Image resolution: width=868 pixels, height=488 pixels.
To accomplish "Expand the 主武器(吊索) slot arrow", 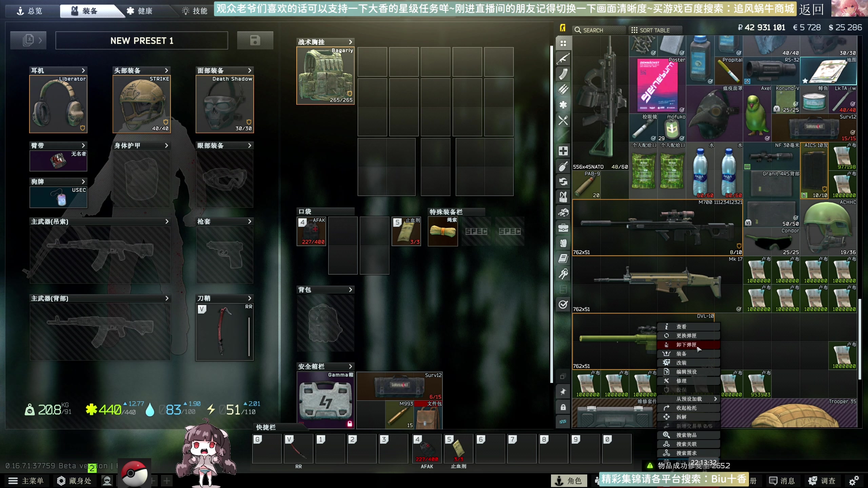I will [x=166, y=221].
